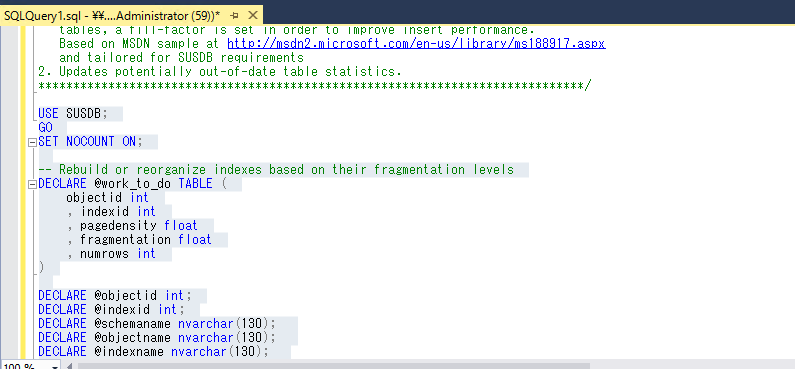Click the 'DECLARE @objectname nvarchar(130);' line
Screen dimensions: 795x369
point(157,337)
